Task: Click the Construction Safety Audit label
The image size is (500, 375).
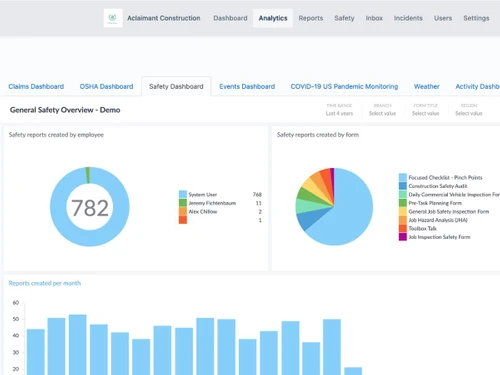Action: click(438, 186)
